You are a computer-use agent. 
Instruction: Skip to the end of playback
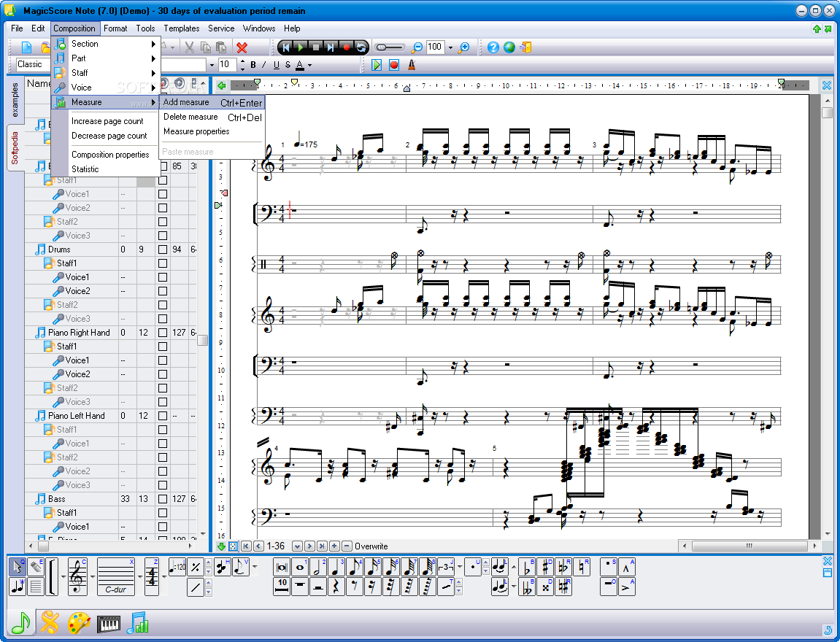click(x=331, y=47)
